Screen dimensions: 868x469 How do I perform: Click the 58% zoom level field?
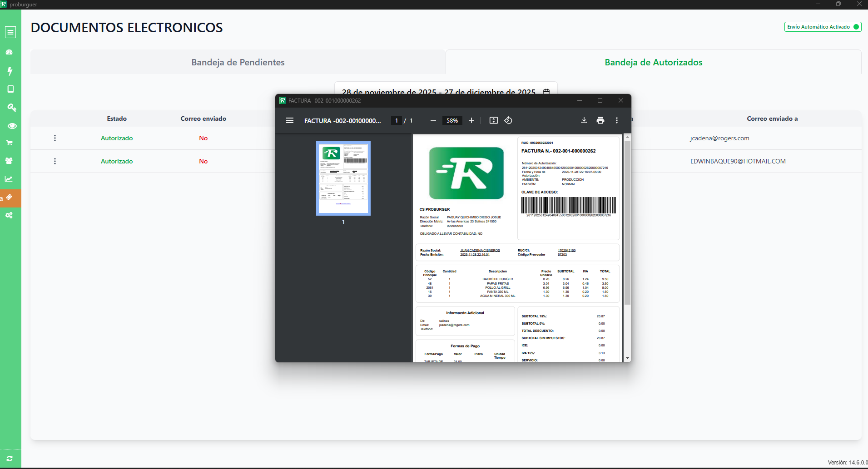452,120
